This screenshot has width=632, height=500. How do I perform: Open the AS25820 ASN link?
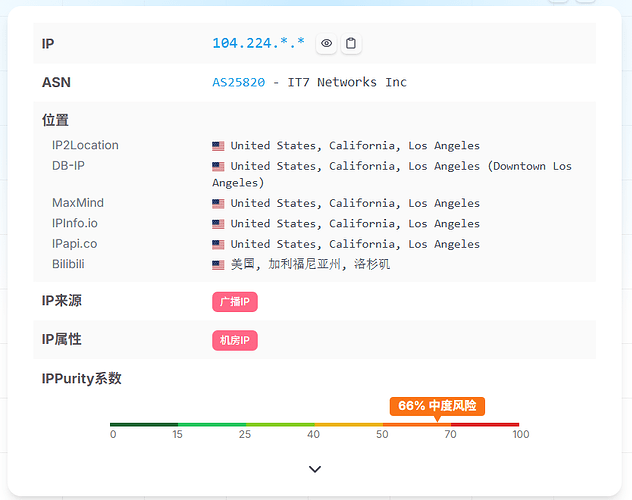point(238,82)
